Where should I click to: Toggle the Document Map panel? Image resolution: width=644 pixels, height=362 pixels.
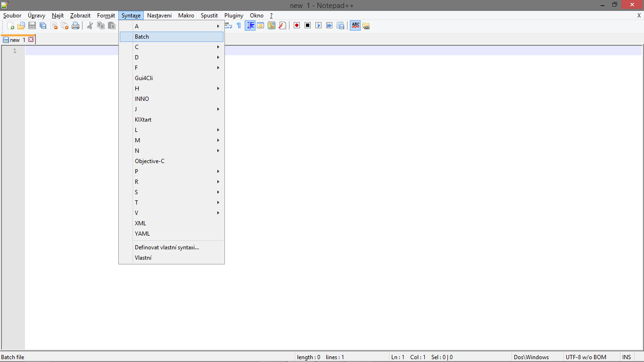pyautogui.click(x=272, y=25)
